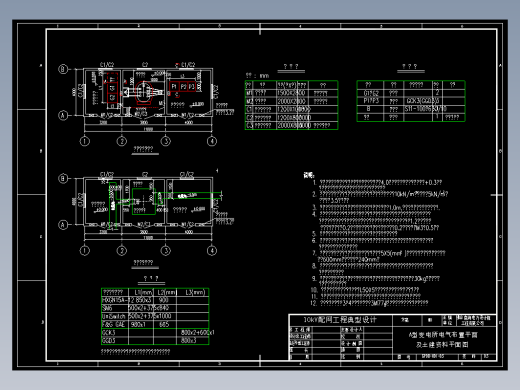Image resolution: width=520 pixels, height=390 pixels.
Task: Click the "GGD3" row label in dimension table
Action: point(109,341)
